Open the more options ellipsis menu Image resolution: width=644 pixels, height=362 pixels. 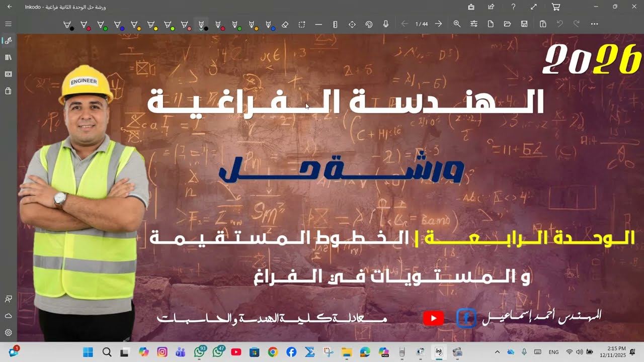click(594, 24)
